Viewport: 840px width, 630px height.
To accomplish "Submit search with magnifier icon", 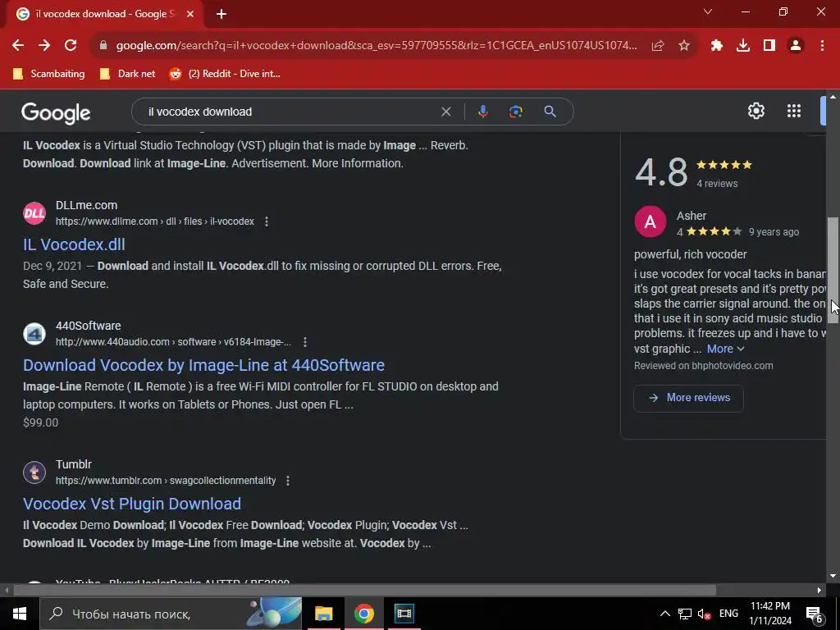I will point(550,112).
